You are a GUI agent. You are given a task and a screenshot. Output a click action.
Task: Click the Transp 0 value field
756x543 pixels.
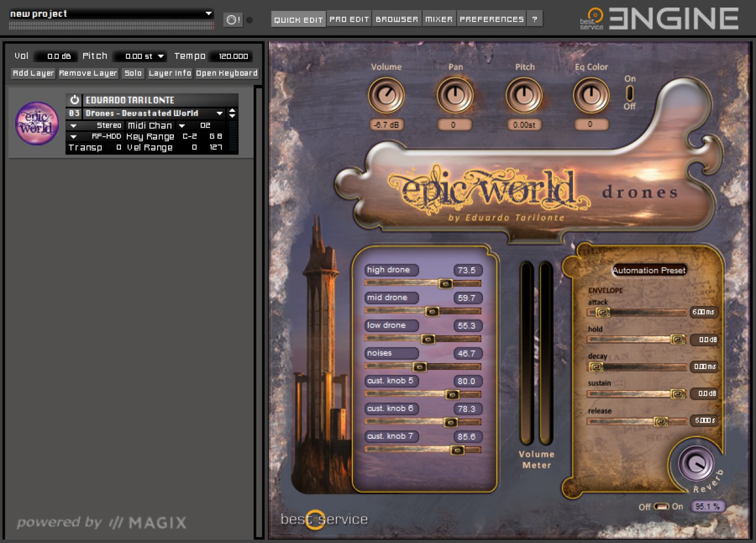118,147
